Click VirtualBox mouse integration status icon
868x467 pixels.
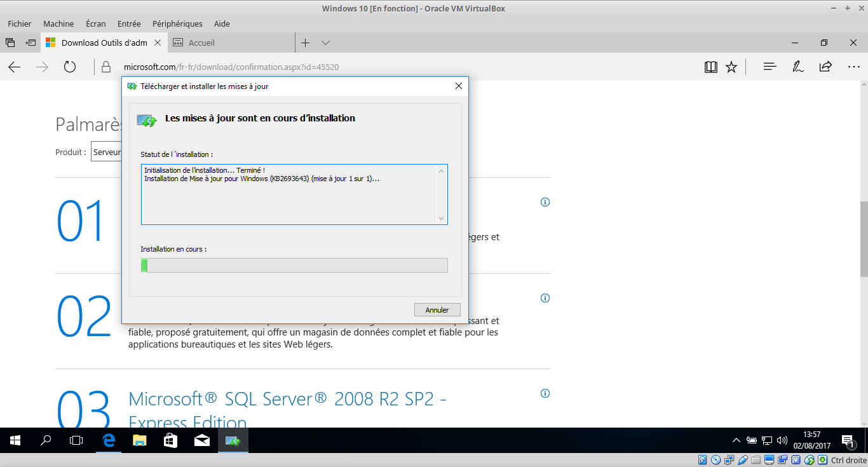(x=810, y=460)
